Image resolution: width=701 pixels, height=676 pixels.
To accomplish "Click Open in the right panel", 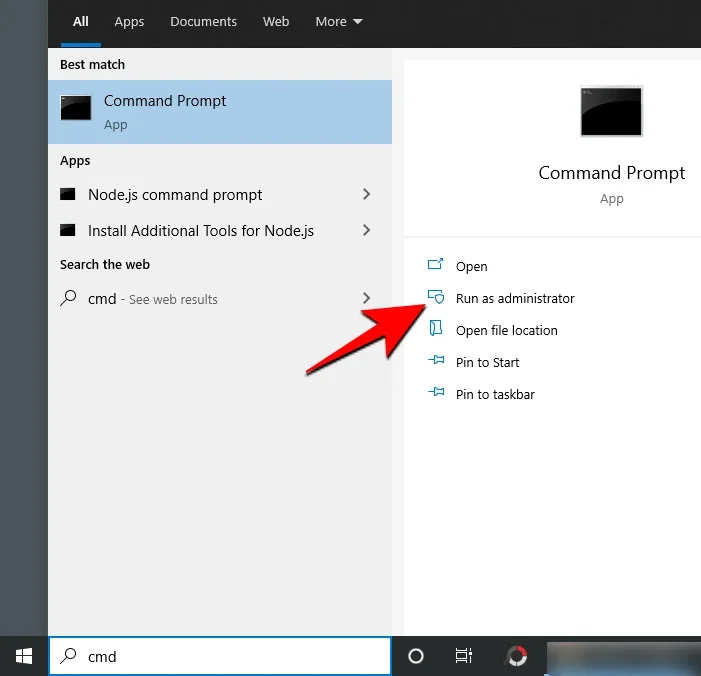I will tap(471, 266).
